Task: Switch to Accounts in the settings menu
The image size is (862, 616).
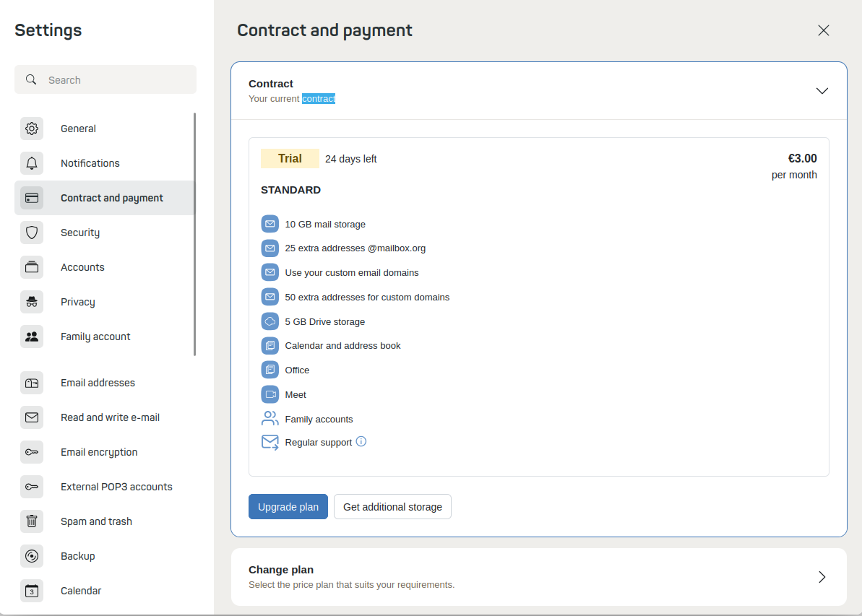Action: click(x=82, y=267)
